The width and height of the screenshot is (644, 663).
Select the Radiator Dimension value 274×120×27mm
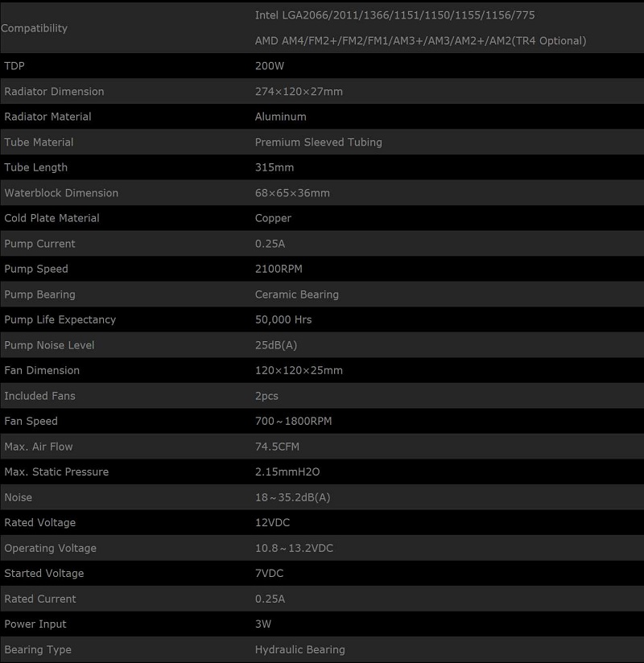[x=299, y=92]
